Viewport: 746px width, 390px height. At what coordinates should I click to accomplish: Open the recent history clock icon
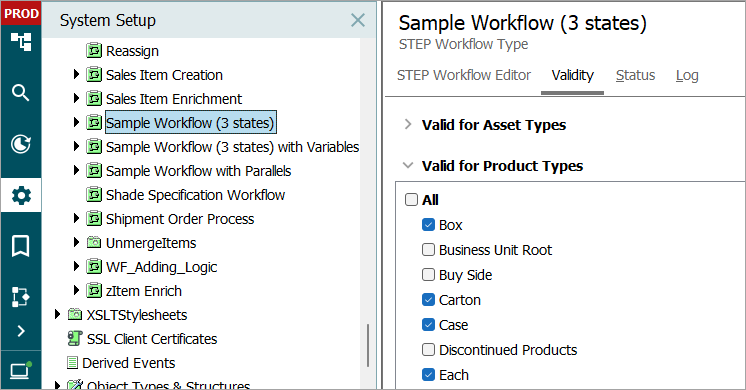(x=21, y=144)
